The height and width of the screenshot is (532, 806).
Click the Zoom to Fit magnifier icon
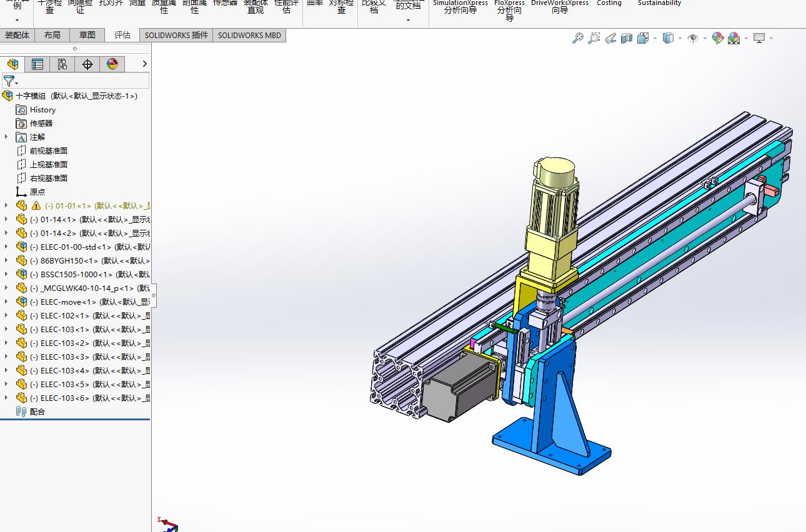point(578,38)
